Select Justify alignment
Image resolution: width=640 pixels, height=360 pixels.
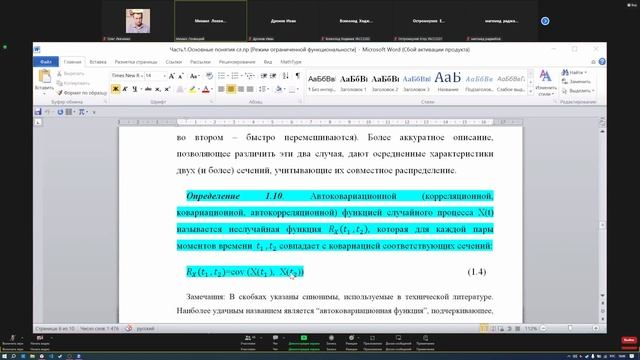click(x=250, y=89)
